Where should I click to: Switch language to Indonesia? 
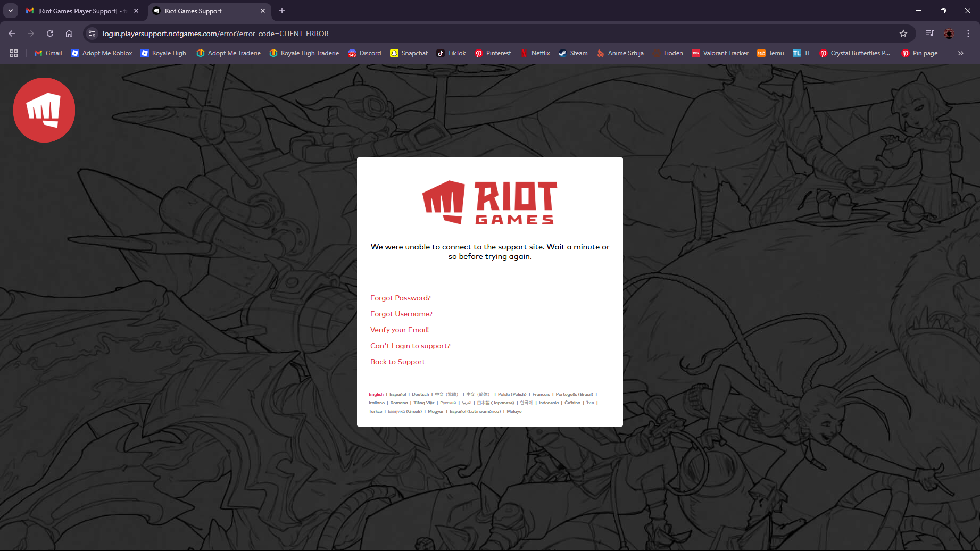click(x=549, y=403)
